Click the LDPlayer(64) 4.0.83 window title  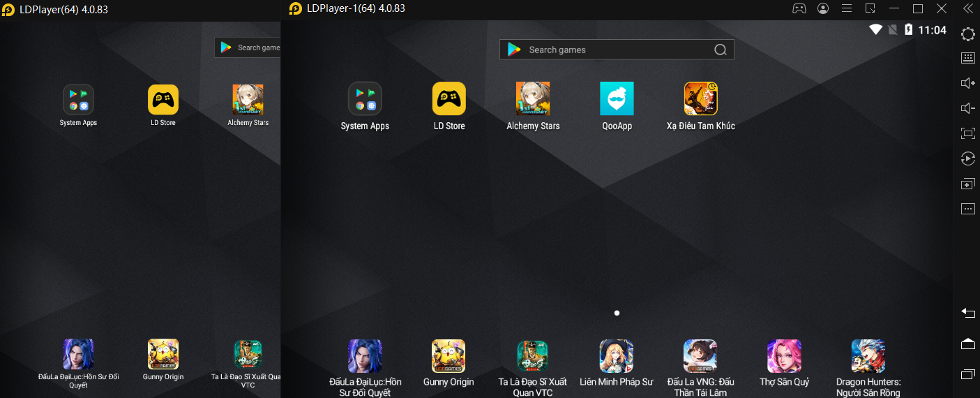[x=63, y=10]
